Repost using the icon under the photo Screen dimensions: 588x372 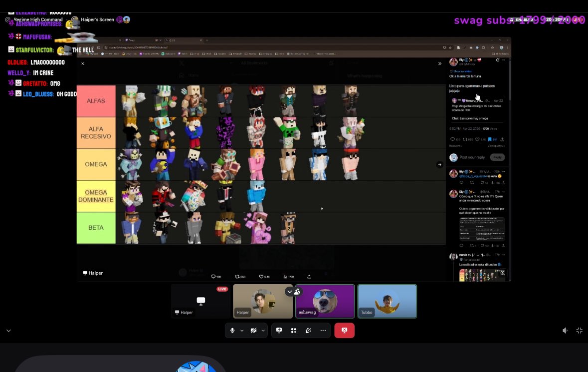(240, 277)
